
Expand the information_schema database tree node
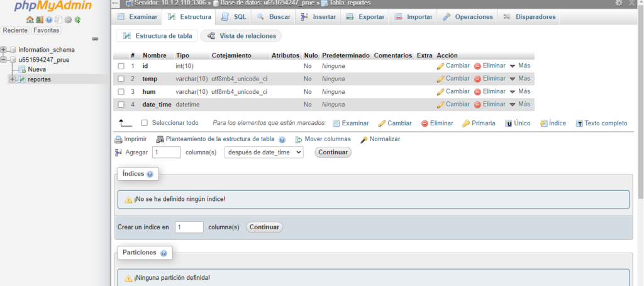(4, 50)
